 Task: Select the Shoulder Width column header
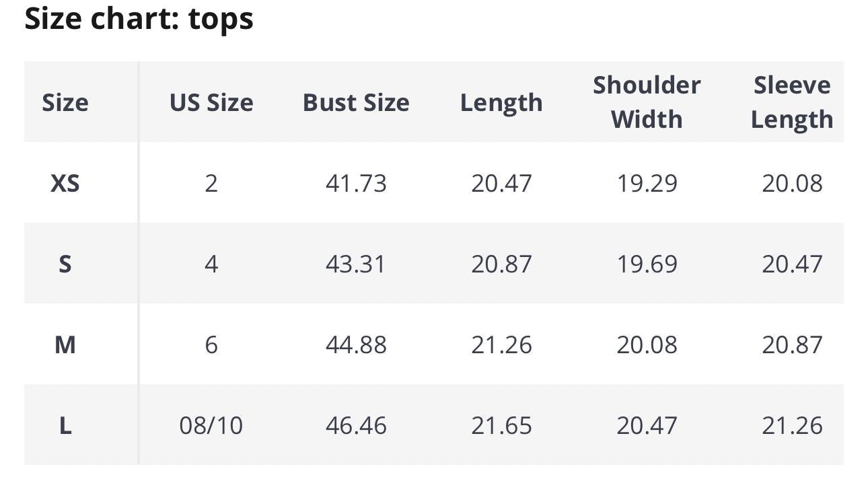[647, 102]
